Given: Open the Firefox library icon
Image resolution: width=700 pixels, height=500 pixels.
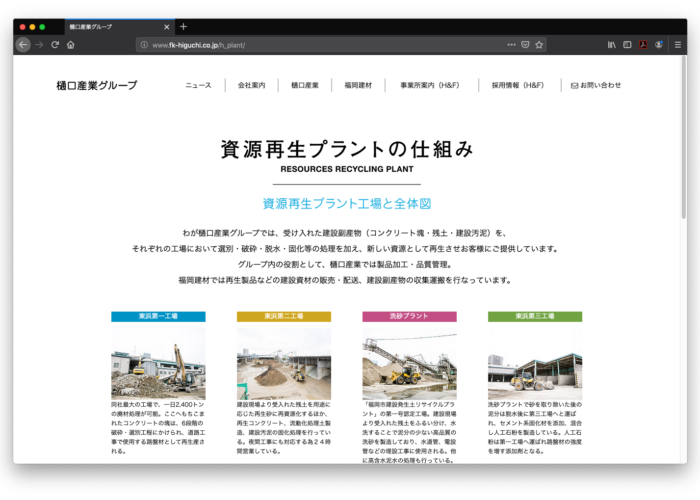Looking at the screenshot, I should click(611, 45).
